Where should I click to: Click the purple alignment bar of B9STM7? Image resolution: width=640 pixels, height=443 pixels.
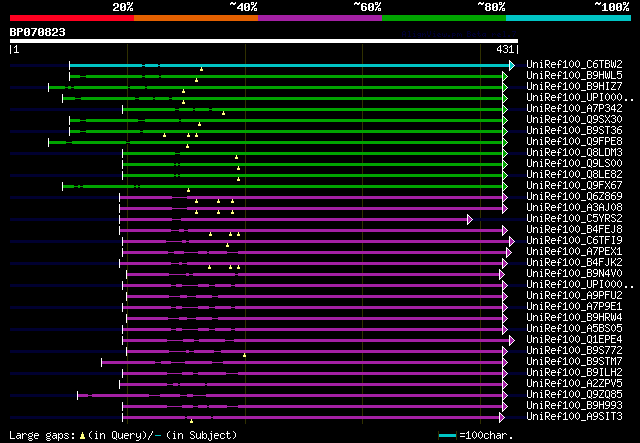coord(302,363)
